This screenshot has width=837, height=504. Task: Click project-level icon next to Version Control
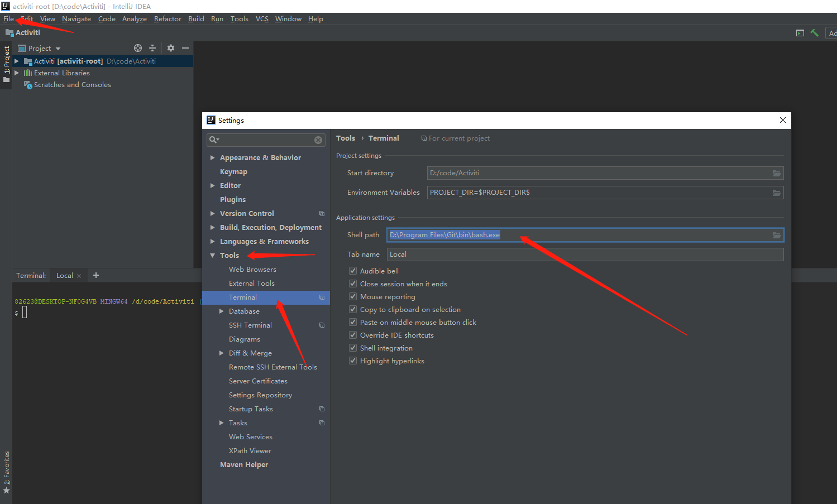click(322, 214)
